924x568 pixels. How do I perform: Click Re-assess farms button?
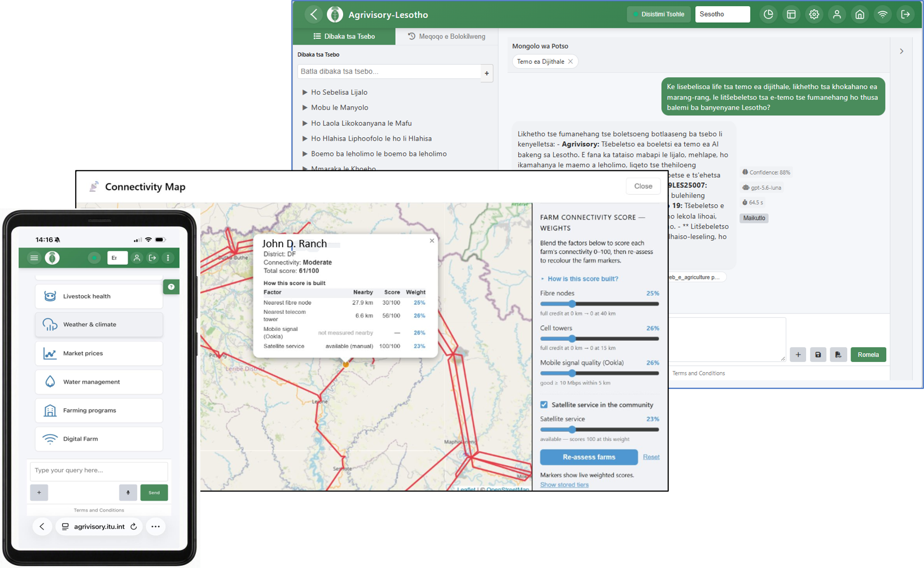[x=589, y=457]
